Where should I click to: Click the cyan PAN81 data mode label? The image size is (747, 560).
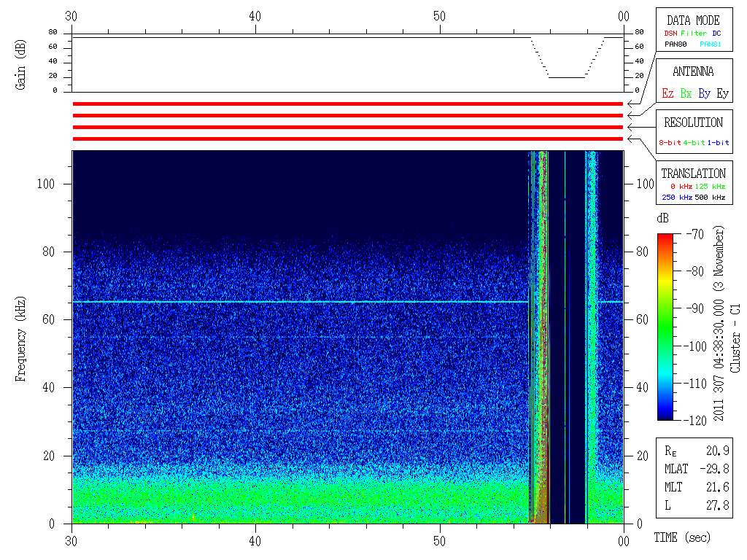click(711, 44)
